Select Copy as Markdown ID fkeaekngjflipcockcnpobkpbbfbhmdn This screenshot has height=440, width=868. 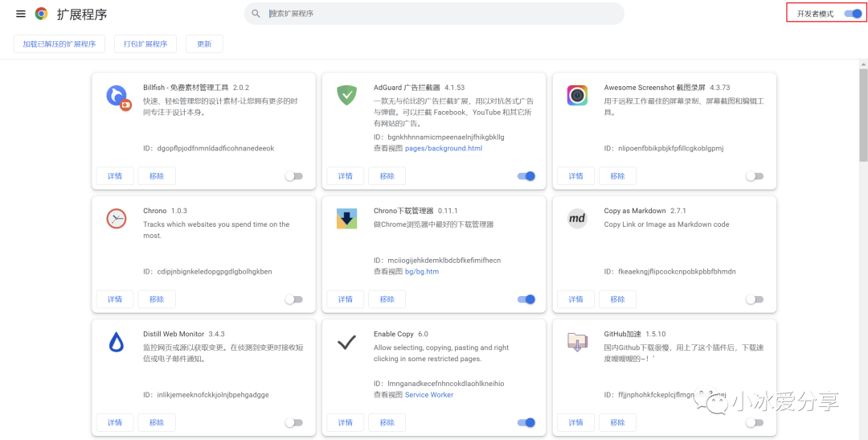click(677, 272)
